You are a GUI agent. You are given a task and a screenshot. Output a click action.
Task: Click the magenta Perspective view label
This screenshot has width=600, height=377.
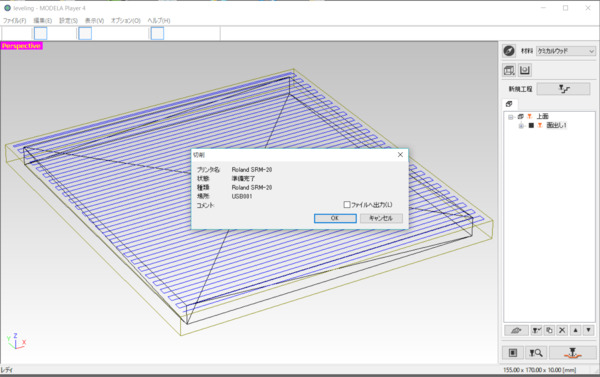click(x=21, y=46)
